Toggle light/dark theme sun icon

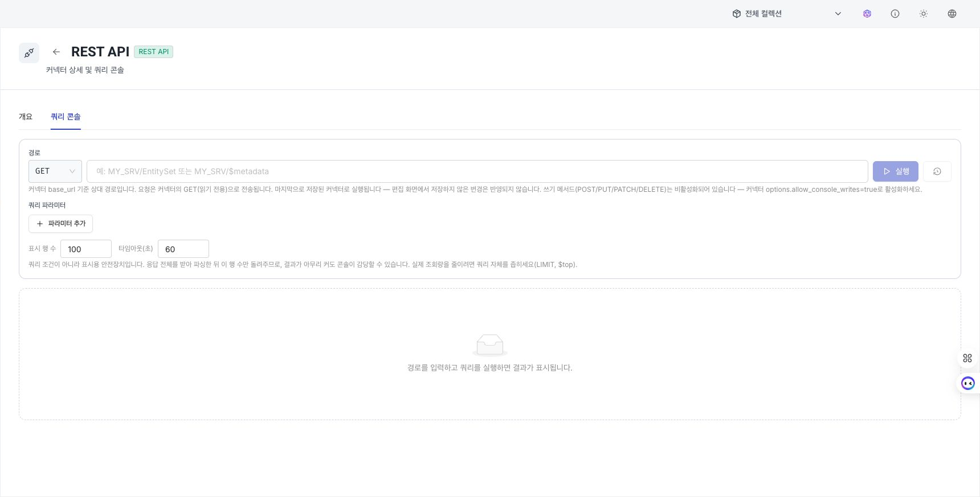point(924,14)
